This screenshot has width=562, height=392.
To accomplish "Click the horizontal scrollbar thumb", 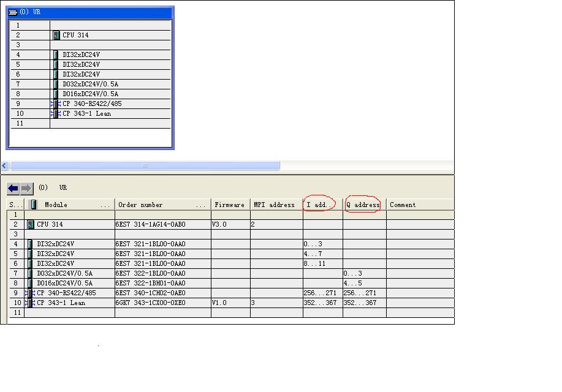I will [145, 165].
